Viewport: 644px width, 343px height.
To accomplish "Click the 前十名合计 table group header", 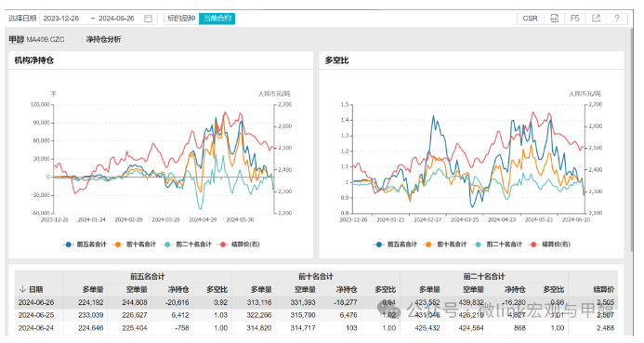I will click(x=316, y=276).
